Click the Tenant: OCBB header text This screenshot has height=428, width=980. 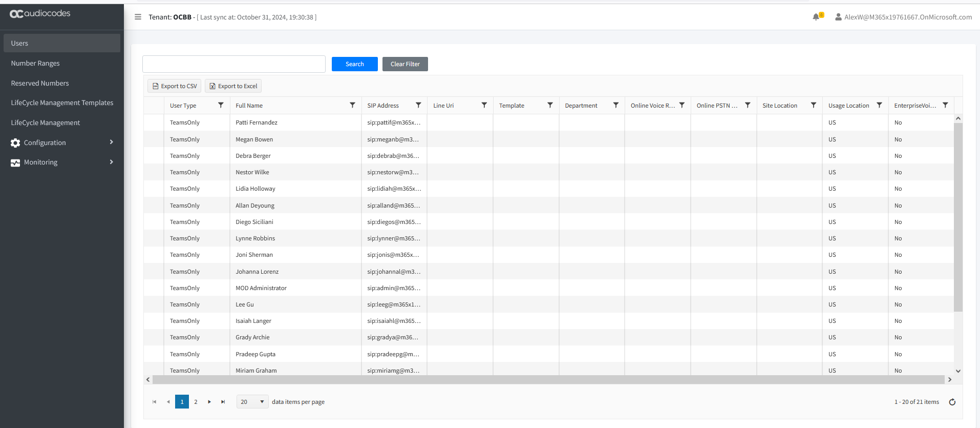[170, 17]
